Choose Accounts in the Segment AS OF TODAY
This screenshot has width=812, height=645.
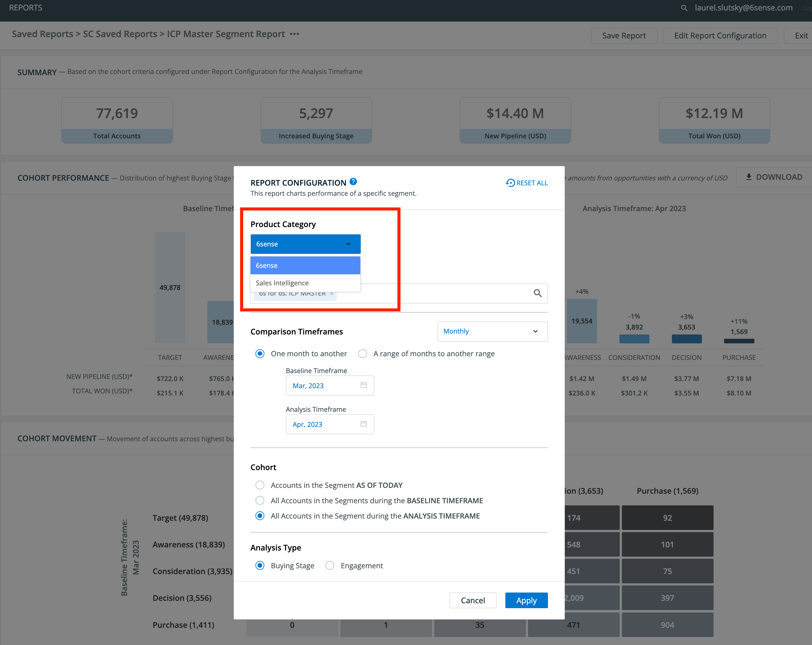260,485
